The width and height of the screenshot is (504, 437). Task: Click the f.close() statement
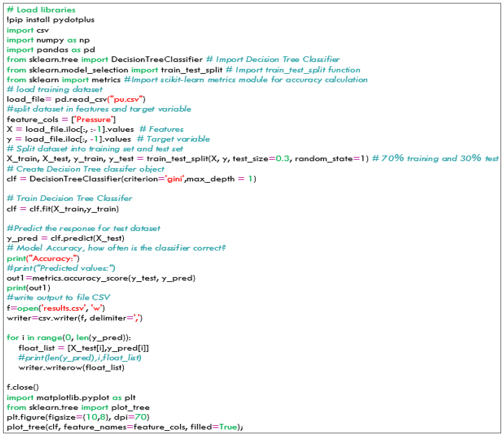click(x=23, y=387)
